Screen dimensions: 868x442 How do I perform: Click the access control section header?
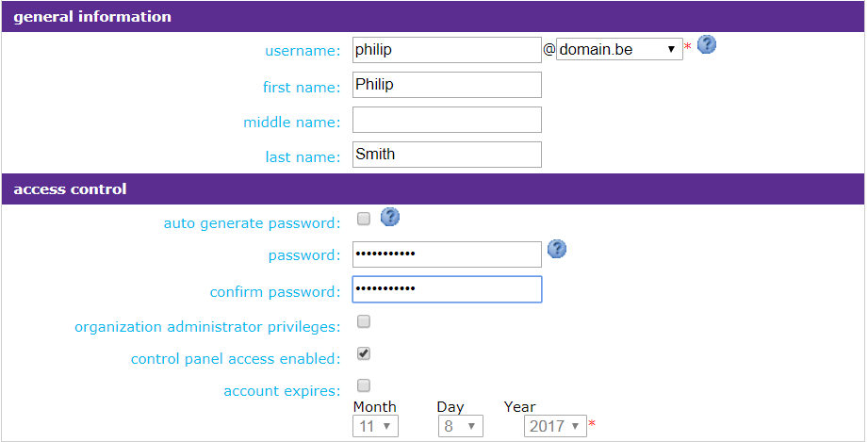coord(70,189)
